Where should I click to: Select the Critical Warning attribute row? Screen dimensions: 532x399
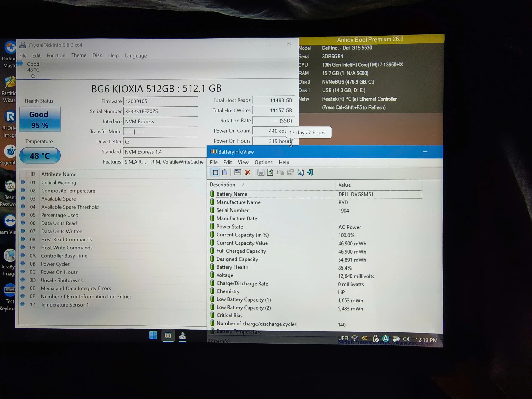[113, 182]
